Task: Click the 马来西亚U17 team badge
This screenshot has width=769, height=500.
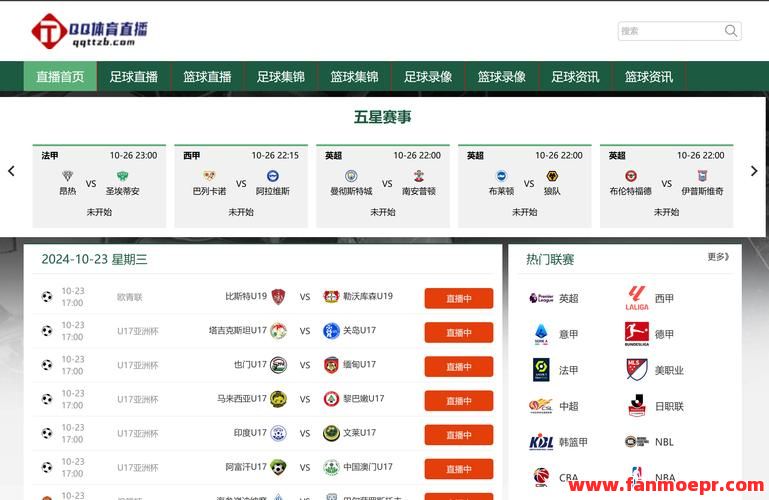Action: point(279,399)
